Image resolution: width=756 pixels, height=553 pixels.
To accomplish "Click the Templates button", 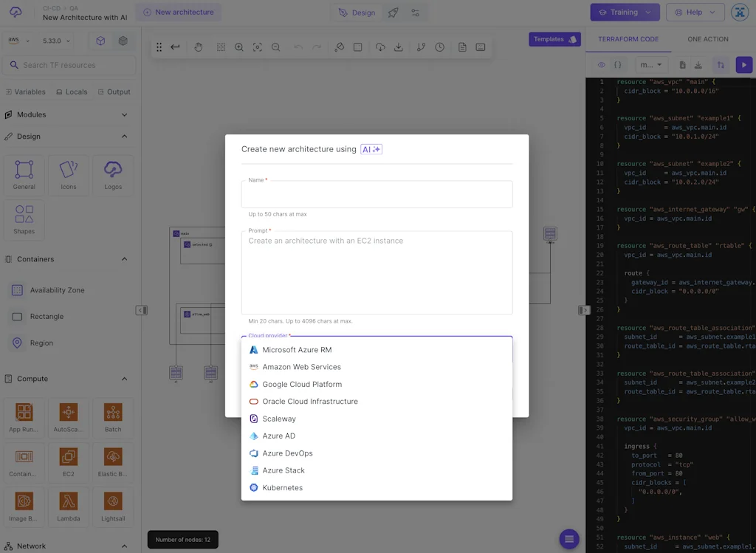I will pos(554,39).
